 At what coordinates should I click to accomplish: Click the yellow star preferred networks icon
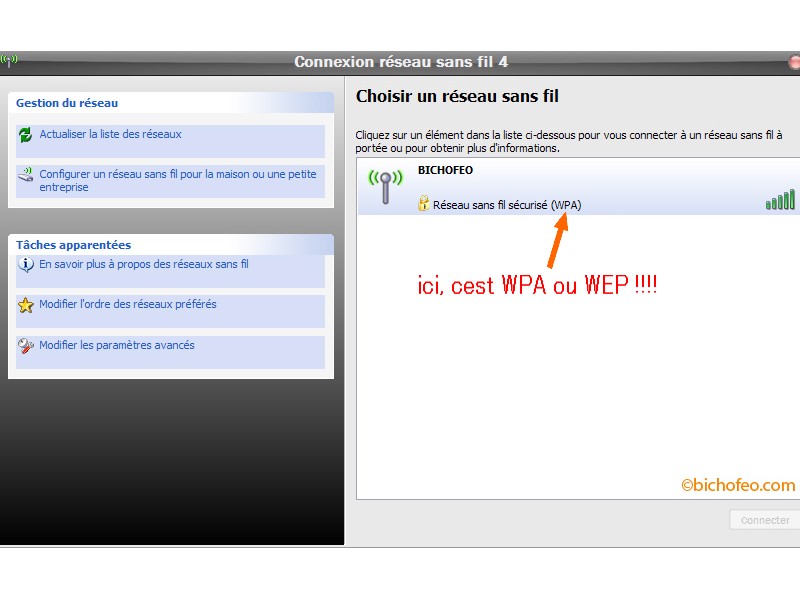[26, 305]
